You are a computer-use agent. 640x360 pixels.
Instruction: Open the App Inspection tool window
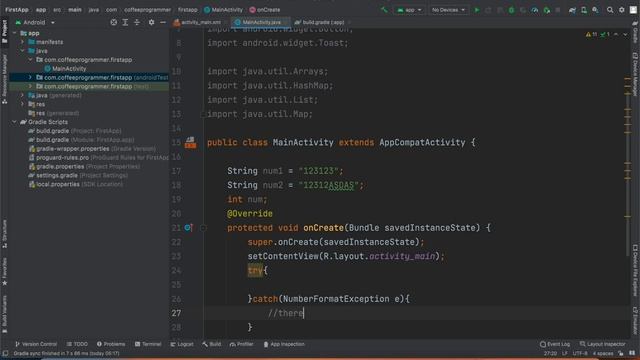pyautogui.click(x=284, y=344)
